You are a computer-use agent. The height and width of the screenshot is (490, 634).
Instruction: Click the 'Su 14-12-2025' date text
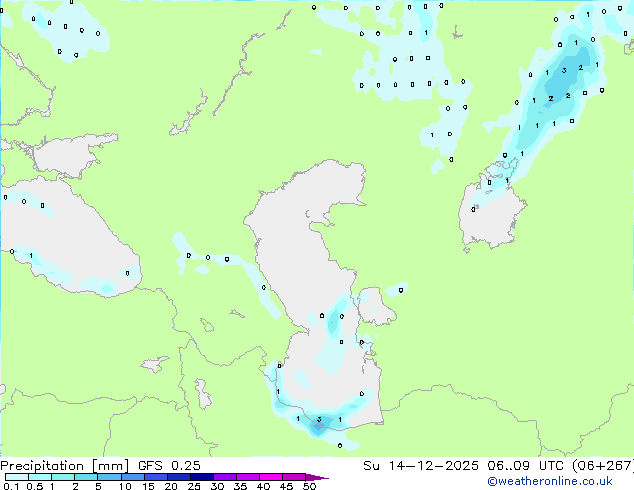coord(421,465)
